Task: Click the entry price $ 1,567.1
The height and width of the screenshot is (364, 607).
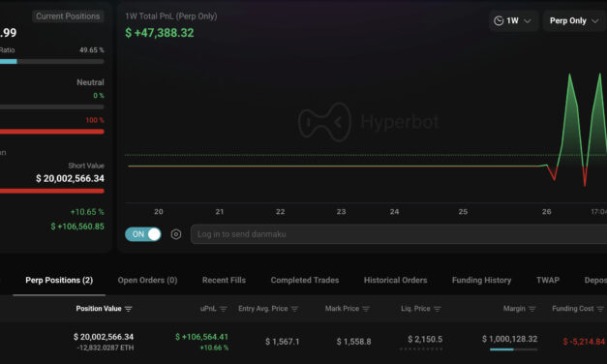Action: (x=283, y=342)
